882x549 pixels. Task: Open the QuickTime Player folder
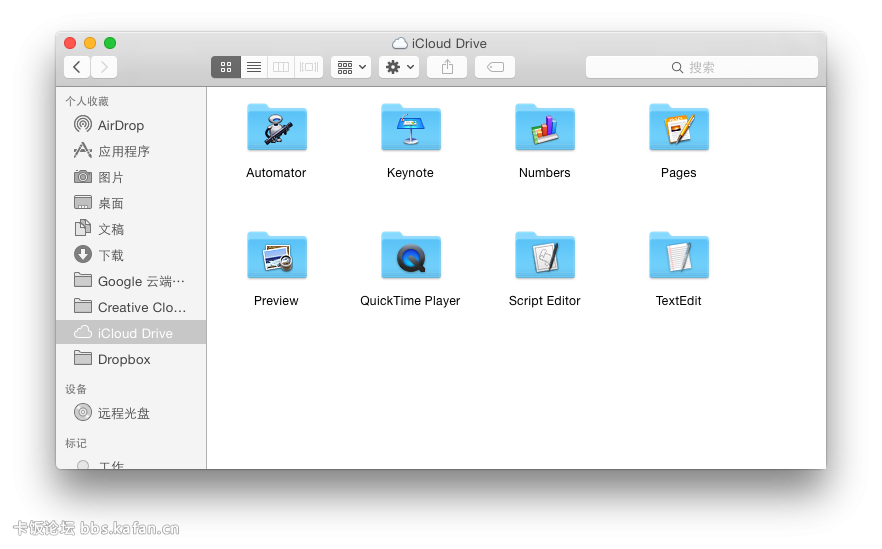pyautogui.click(x=410, y=256)
